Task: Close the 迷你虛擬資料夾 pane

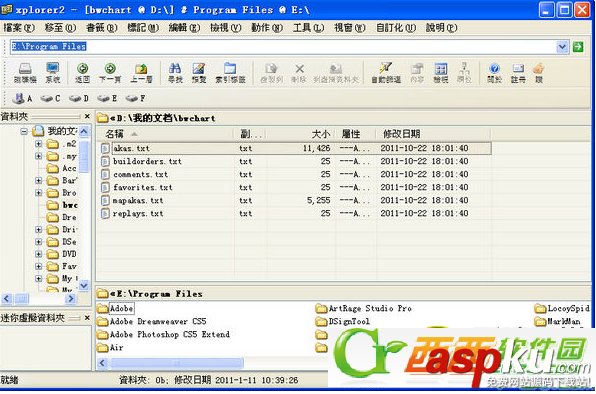Action: [87, 318]
